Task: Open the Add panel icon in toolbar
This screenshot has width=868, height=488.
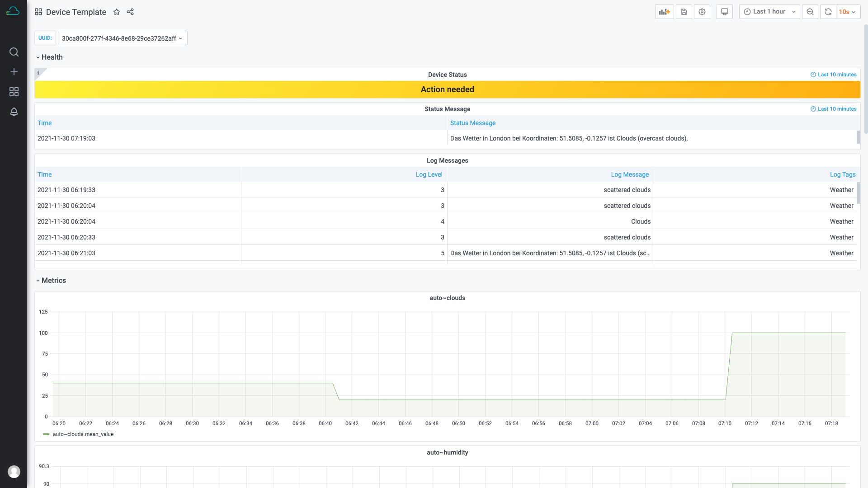Action: [x=664, y=12]
